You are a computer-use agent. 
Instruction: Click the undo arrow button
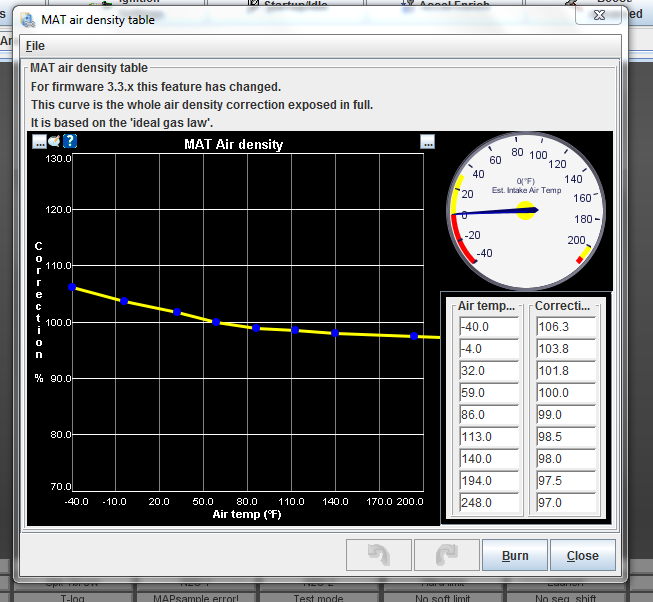[x=378, y=555]
